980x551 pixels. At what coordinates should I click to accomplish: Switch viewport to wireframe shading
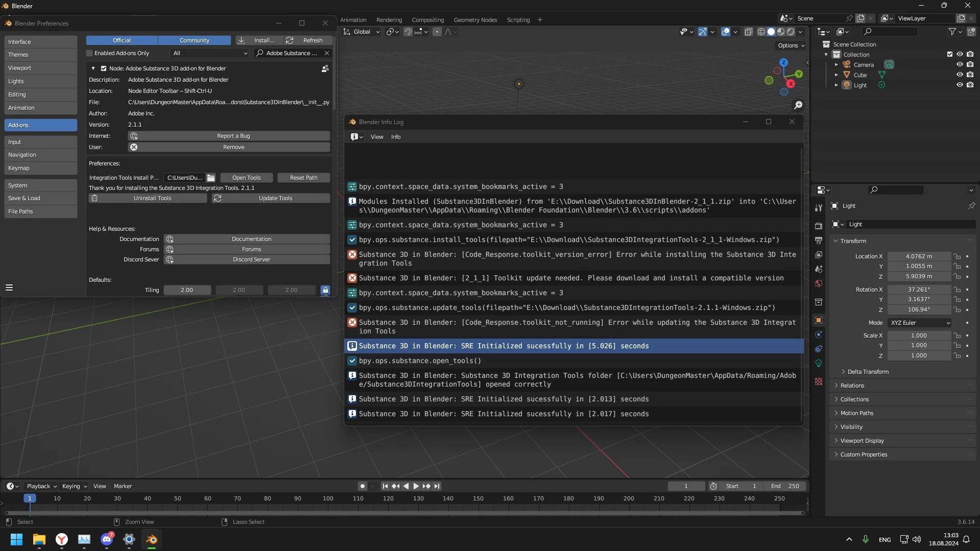point(761,32)
